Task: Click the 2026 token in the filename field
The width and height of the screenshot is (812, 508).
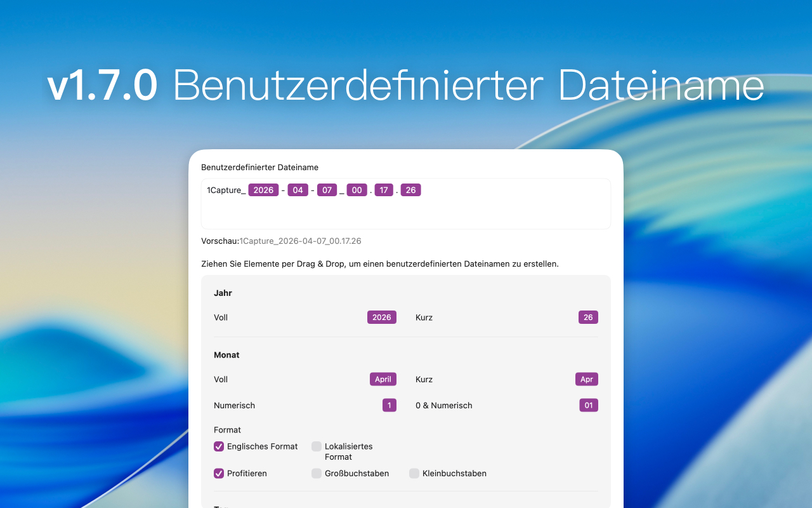Action: [263, 190]
